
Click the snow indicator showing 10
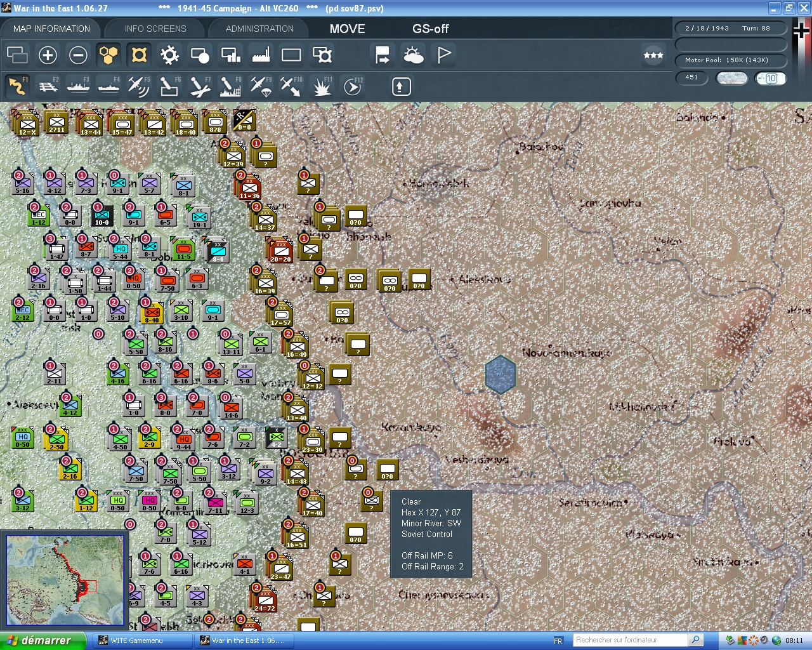point(771,78)
